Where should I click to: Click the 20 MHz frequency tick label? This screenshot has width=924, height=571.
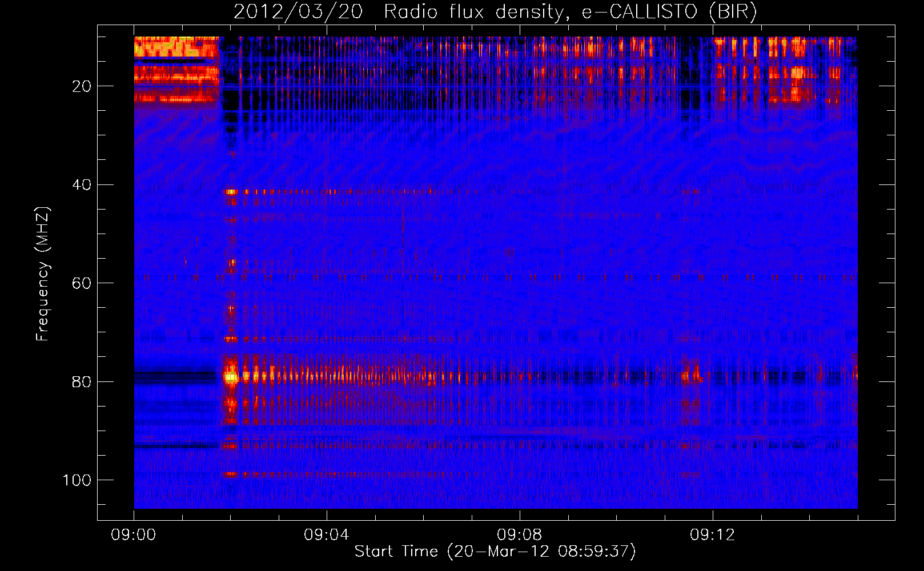[82, 86]
